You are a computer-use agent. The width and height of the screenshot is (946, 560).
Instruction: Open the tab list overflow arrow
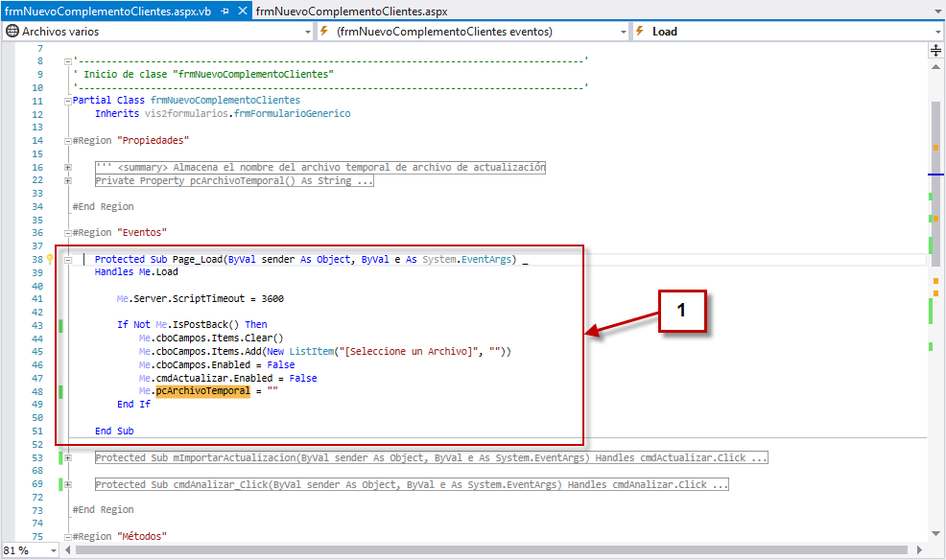point(936,12)
